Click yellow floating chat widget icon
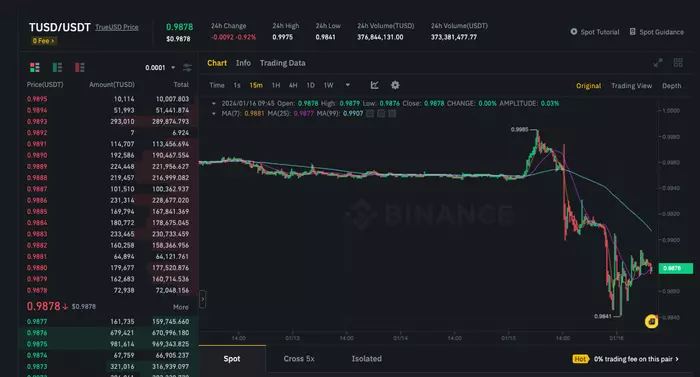Image resolution: width=700 pixels, height=377 pixels. 651,321
